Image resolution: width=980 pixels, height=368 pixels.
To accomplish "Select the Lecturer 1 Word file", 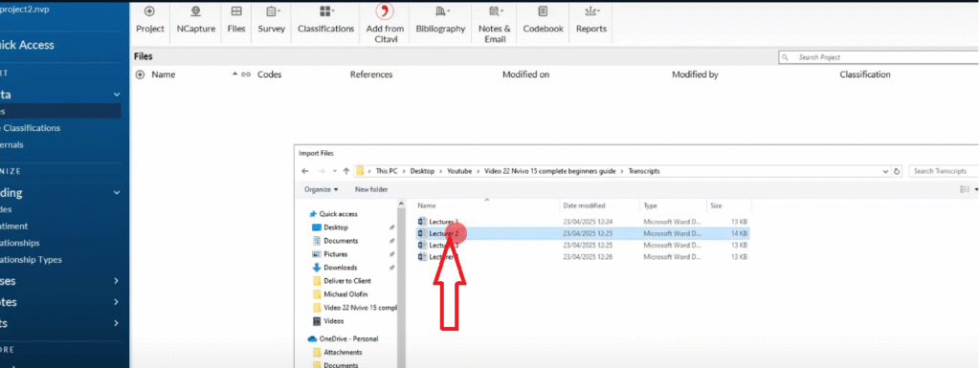I will [x=583, y=222].
